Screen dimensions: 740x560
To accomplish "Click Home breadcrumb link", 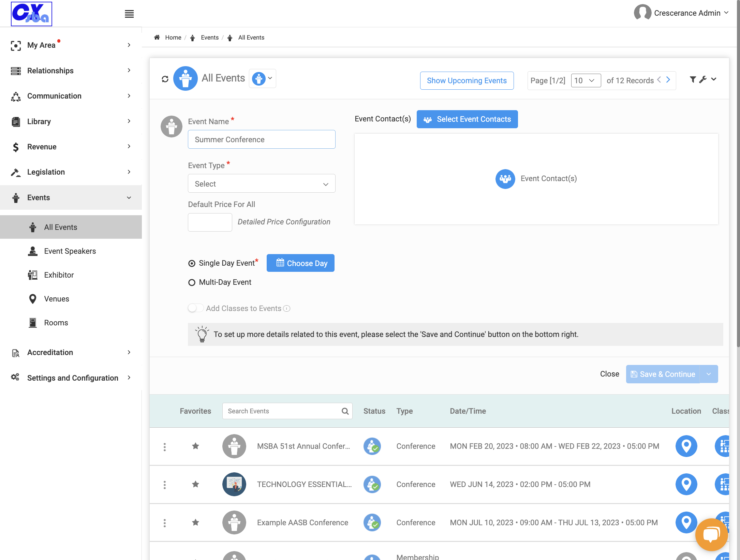I will (173, 38).
